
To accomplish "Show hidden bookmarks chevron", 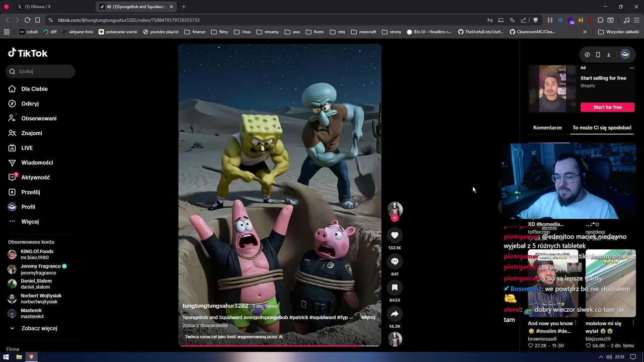I will (x=585, y=32).
